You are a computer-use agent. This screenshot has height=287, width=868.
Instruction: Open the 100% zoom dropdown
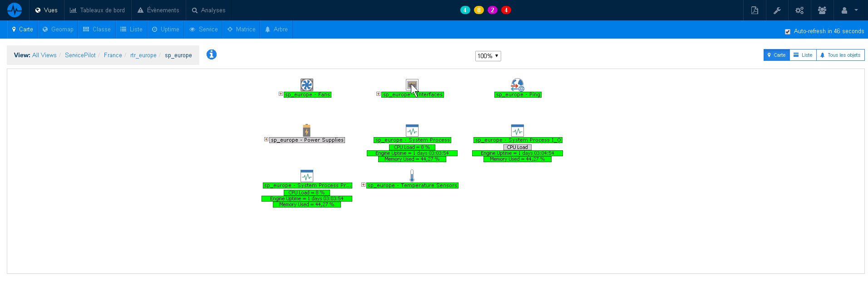(x=488, y=56)
